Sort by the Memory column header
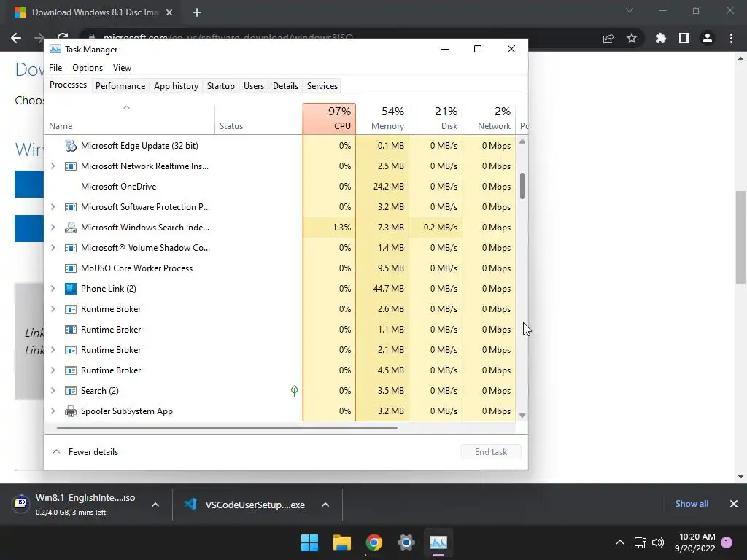Viewport: 747px width, 560px height. 382,119
